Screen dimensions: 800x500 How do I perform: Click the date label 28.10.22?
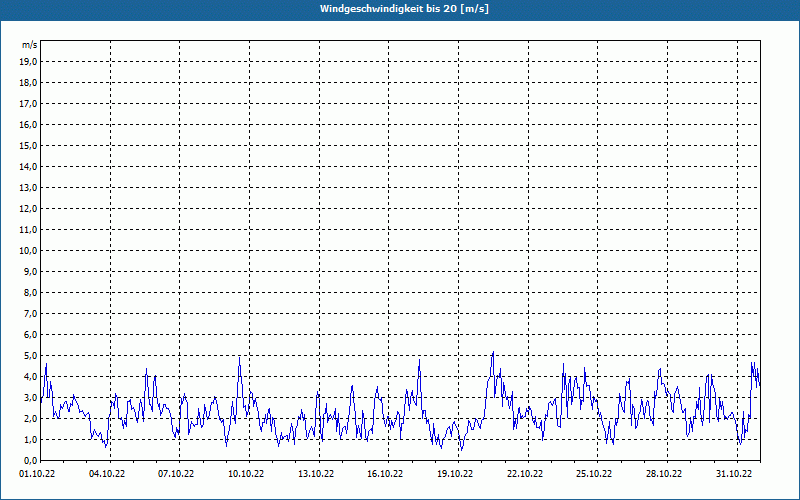[x=664, y=474]
